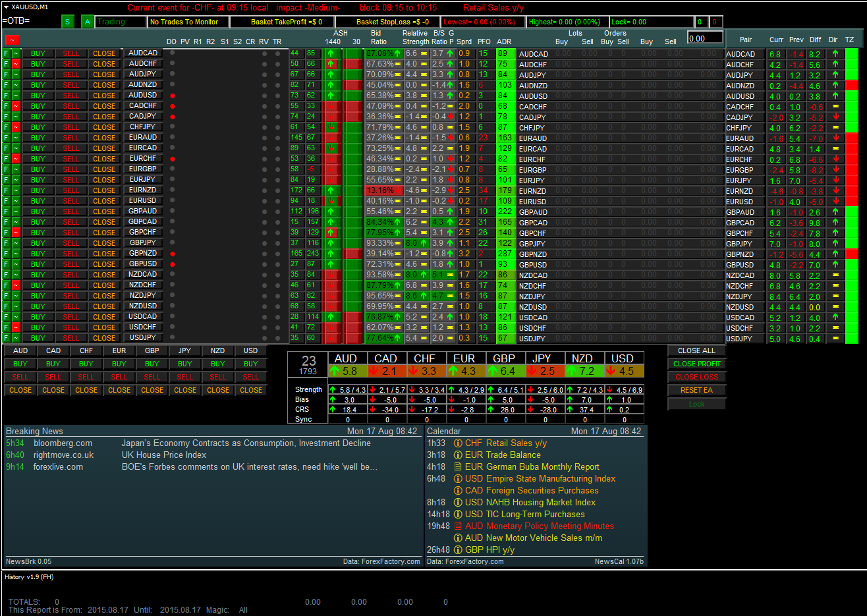Viewport: 867px width, 616px height.
Task: Click the SELL button under the CHF basket
Action: pos(86,377)
